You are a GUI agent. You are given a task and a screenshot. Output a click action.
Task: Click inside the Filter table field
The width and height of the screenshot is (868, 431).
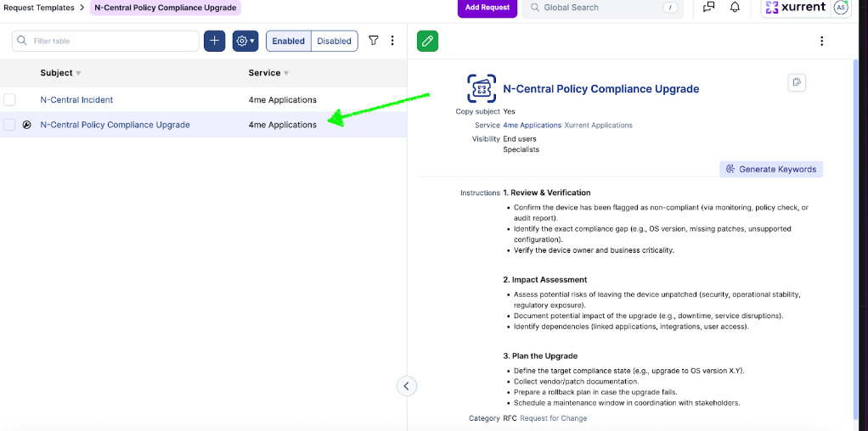[105, 41]
